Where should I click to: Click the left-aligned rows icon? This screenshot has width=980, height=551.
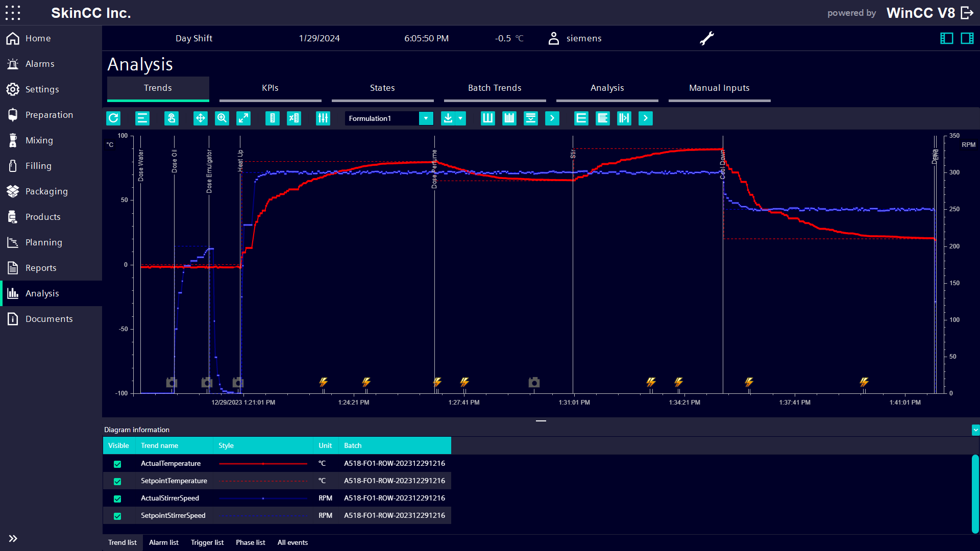point(603,118)
